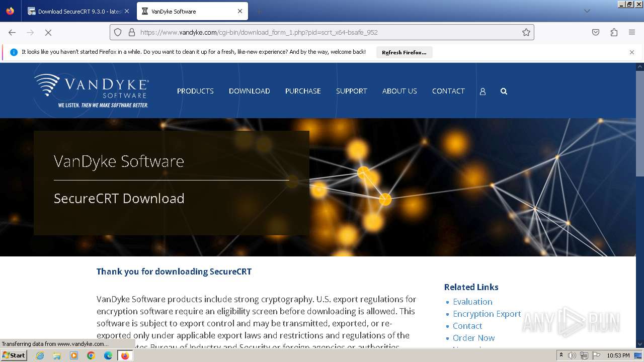Click the network tray icon
Image resolution: width=644 pixels, height=362 pixels.
pyautogui.click(x=584, y=355)
